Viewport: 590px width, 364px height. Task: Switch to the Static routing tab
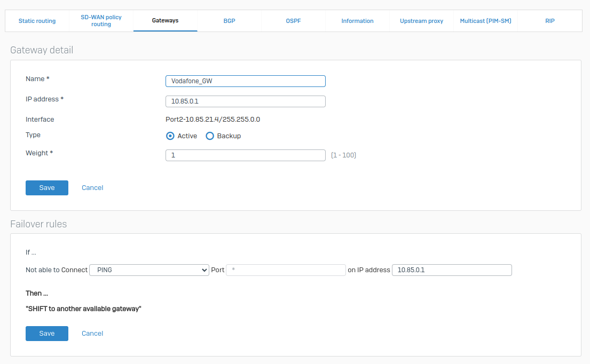(37, 21)
